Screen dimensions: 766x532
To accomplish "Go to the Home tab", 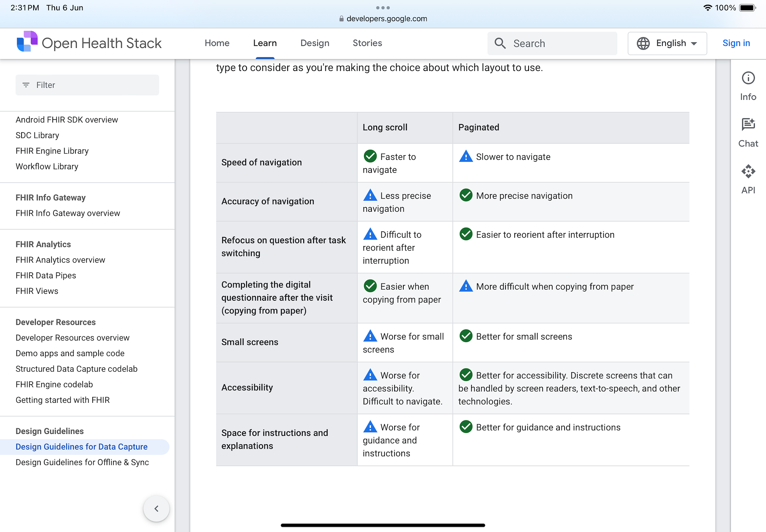I will [217, 43].
